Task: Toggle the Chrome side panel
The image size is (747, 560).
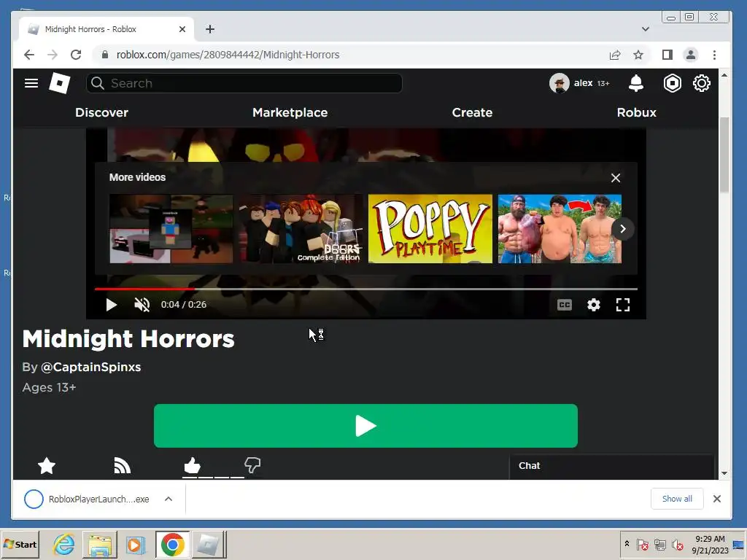Action: pyautogui.click(x=667, y=55)
